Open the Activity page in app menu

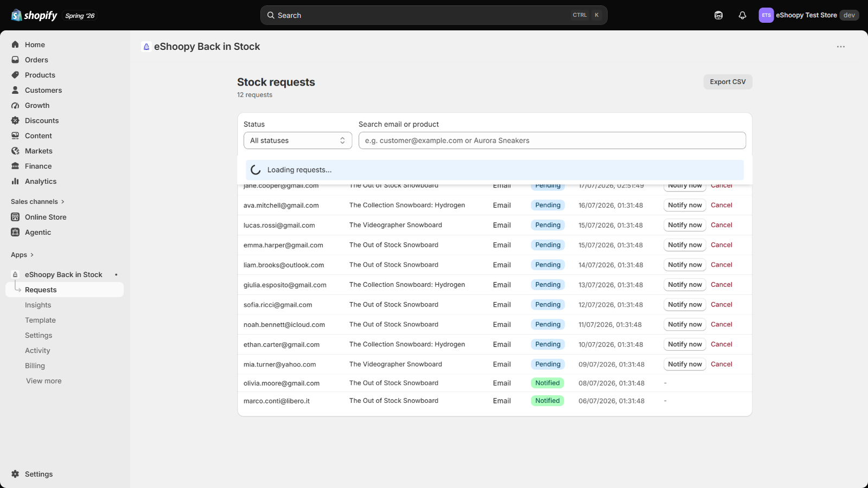point(37,351)
